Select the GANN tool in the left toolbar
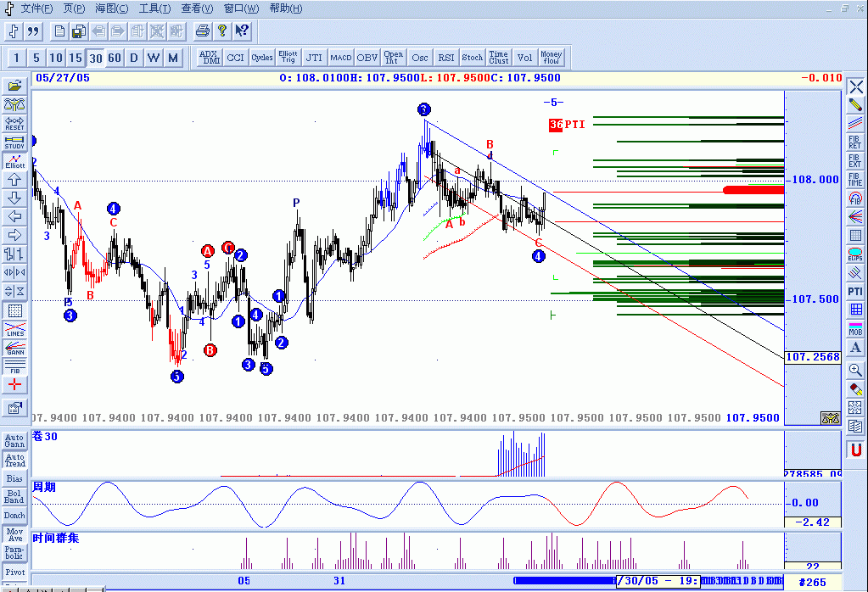 click(x=14, y=348)
